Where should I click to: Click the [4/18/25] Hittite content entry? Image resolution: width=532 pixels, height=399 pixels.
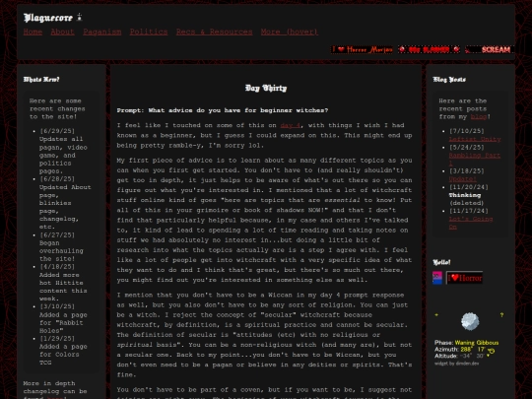pos(63,283)
